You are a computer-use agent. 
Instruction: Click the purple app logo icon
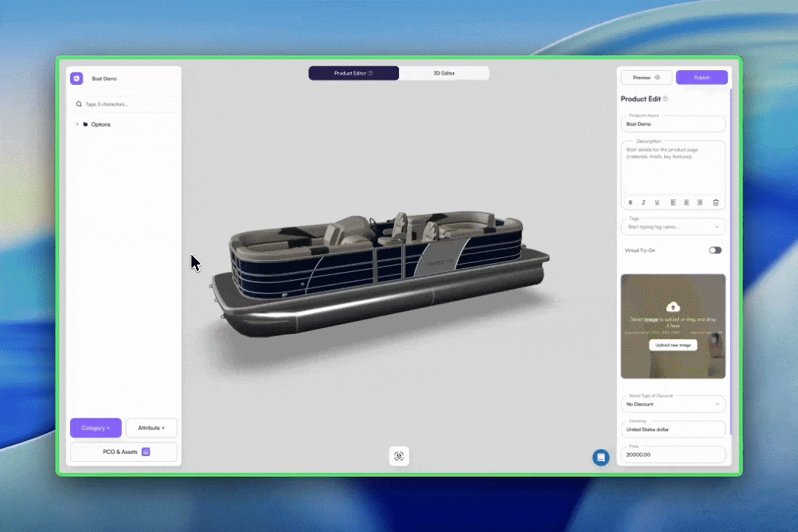[x=76, y=78]
